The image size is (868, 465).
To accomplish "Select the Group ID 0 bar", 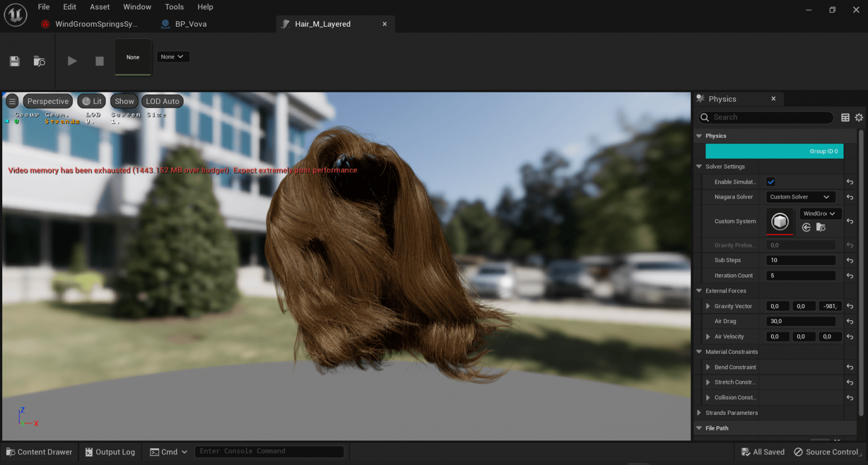I will [775, 151].
